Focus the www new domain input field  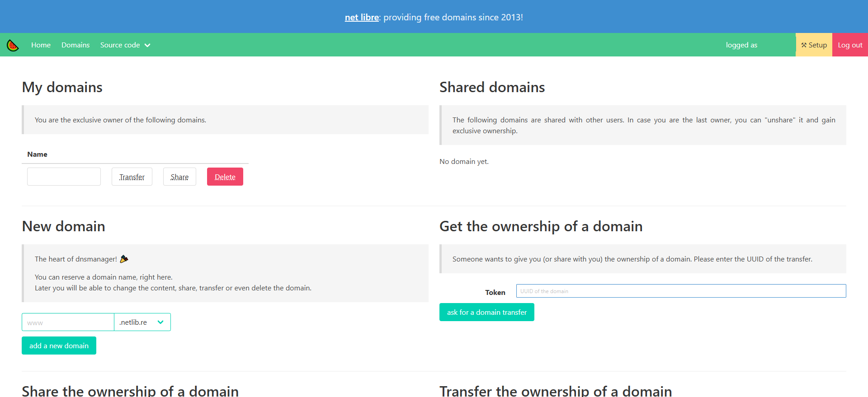click(x=68, y=322)
